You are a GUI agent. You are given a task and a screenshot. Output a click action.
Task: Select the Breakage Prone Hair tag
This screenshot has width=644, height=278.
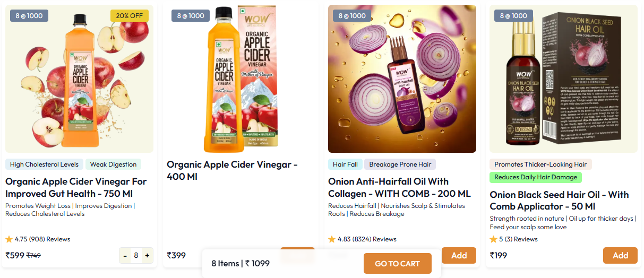(x=400, y=164)
